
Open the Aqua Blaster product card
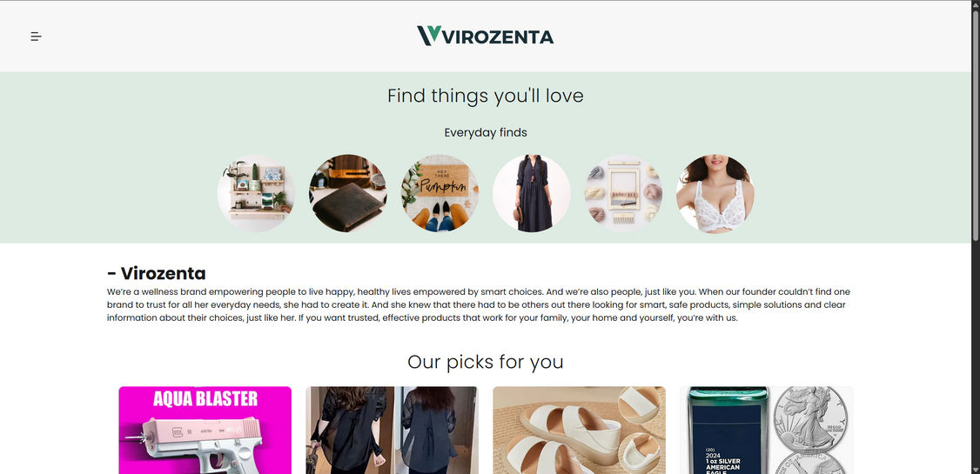[205, 430]
